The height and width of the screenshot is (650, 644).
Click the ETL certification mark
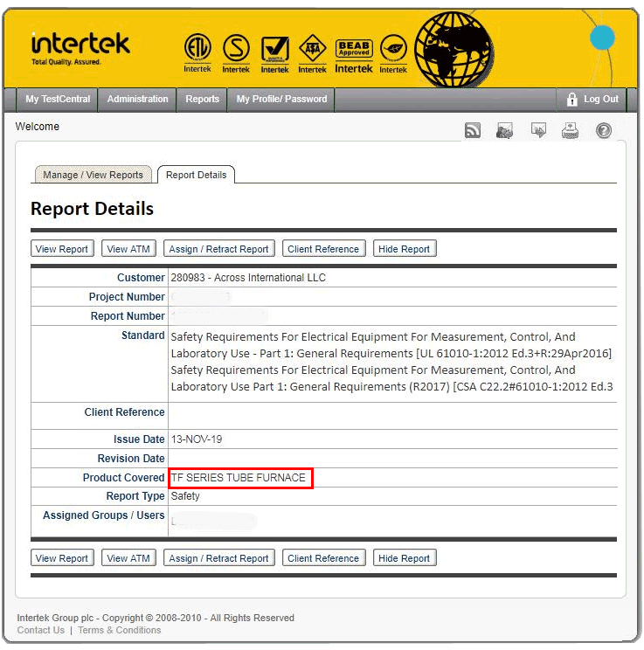pyautogui.click(x=197, y=52)
